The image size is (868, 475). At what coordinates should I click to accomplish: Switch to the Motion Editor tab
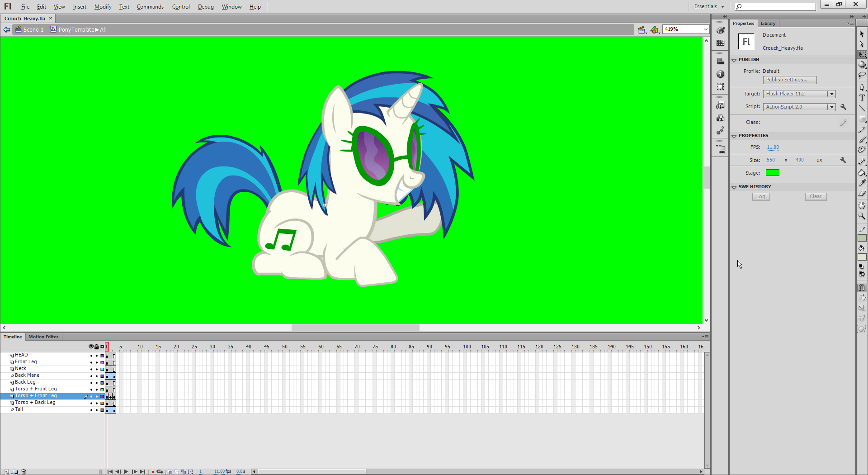point(43,337)
